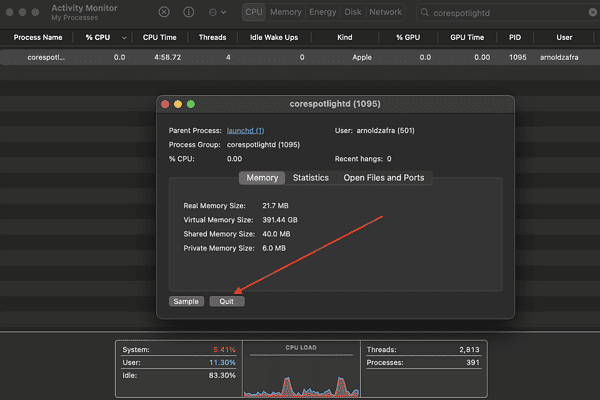Screen dimensions: 600x400
Task: Select Open Files and Ports tab
Action: click(x=384, y=178)
